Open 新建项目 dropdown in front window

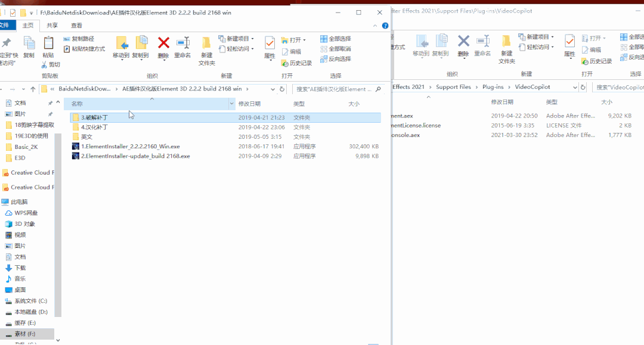(236, 39)
